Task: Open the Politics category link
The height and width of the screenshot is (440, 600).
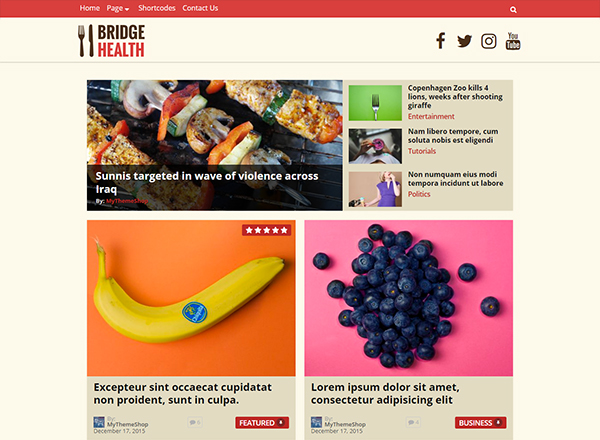Action: 419,194
